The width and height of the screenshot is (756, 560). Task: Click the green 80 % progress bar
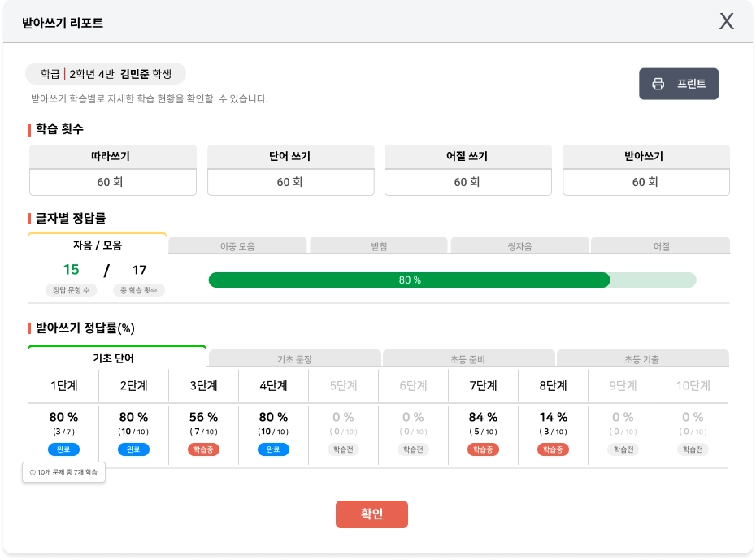click(410, 280)
